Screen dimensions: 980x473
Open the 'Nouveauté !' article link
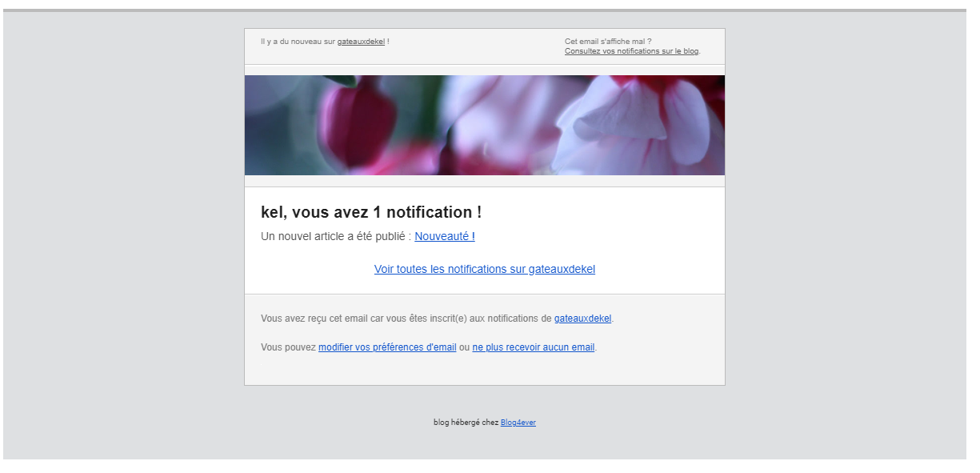click(445, 236)
